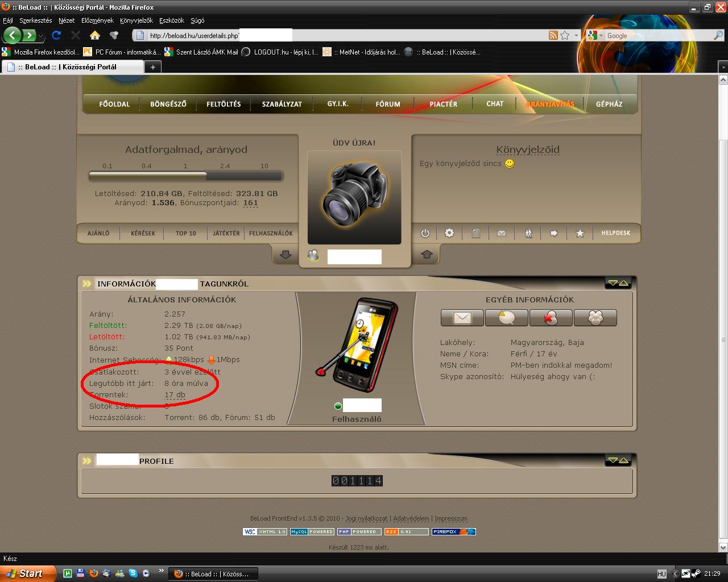Click the down arrow tab left of avatar
Image resolution: width=728 pixels, height=582 pixels.
(286, 255)
